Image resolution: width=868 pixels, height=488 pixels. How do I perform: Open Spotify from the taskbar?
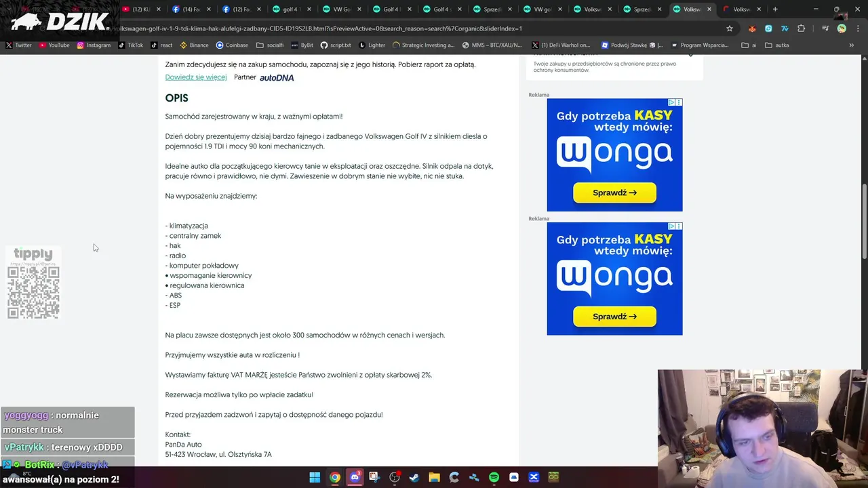click(x=494, y=477)
